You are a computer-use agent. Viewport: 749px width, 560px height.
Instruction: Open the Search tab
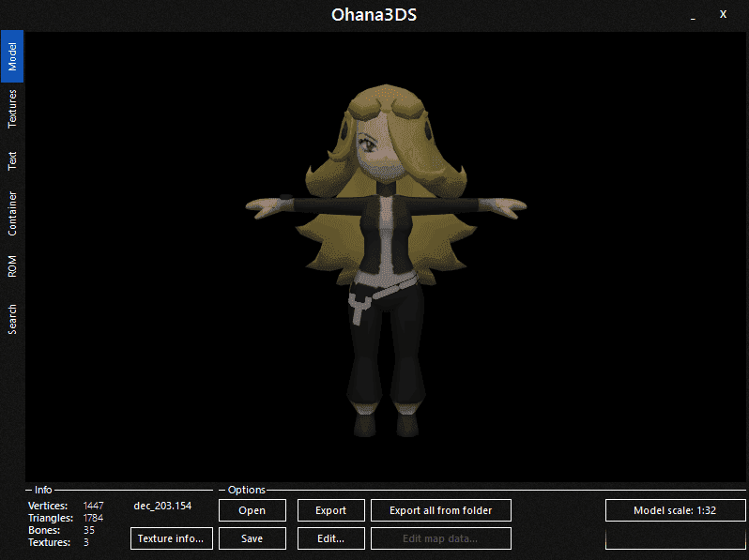(12, 319)
